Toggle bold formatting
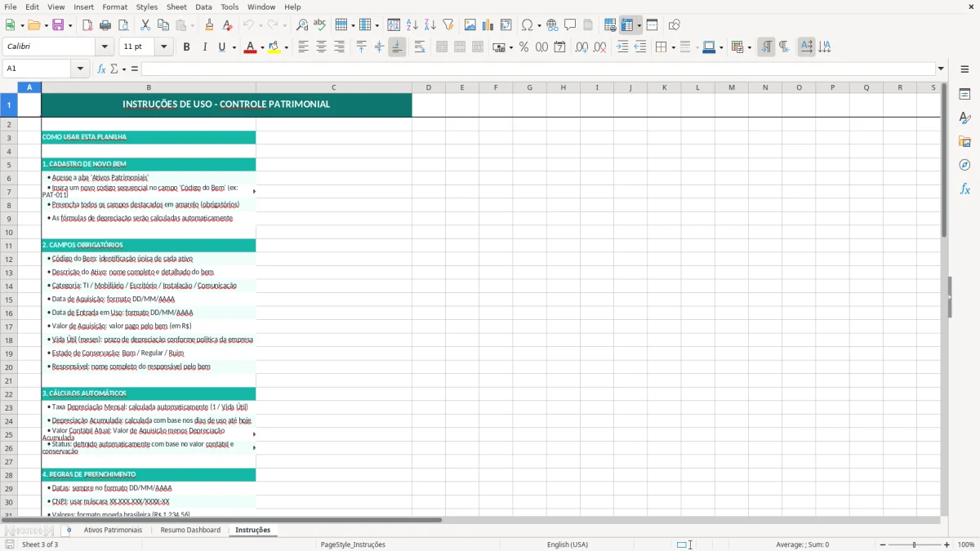980x551 pixels. click(187, 47)
